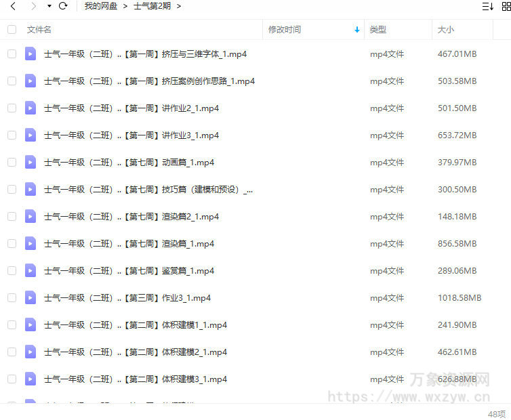
Task: Select file name 【第七周】渲染篇2_1.mp4
Action: 131,217
